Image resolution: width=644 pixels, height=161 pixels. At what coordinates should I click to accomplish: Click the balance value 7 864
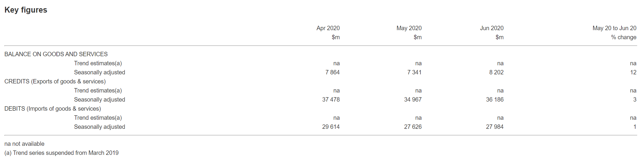332,72
